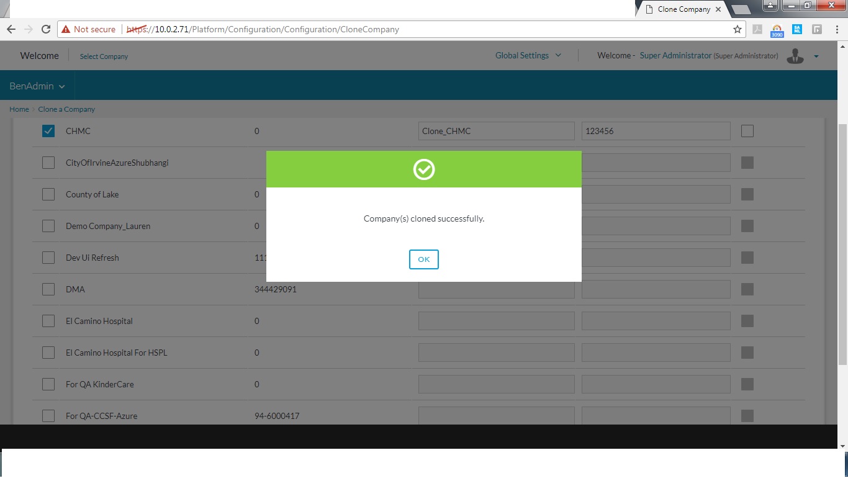
Task: Click the OK button in success dialog
Action: coord(423,259)
